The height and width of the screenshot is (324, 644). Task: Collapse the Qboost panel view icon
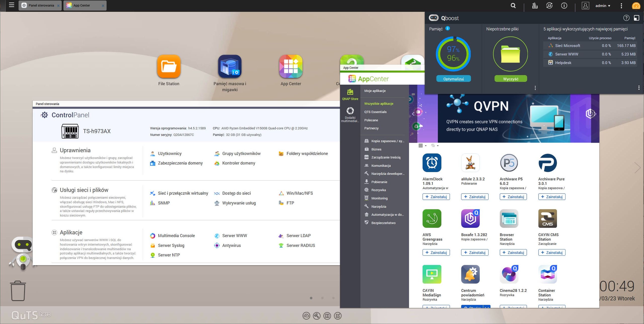tap(636, 18)
